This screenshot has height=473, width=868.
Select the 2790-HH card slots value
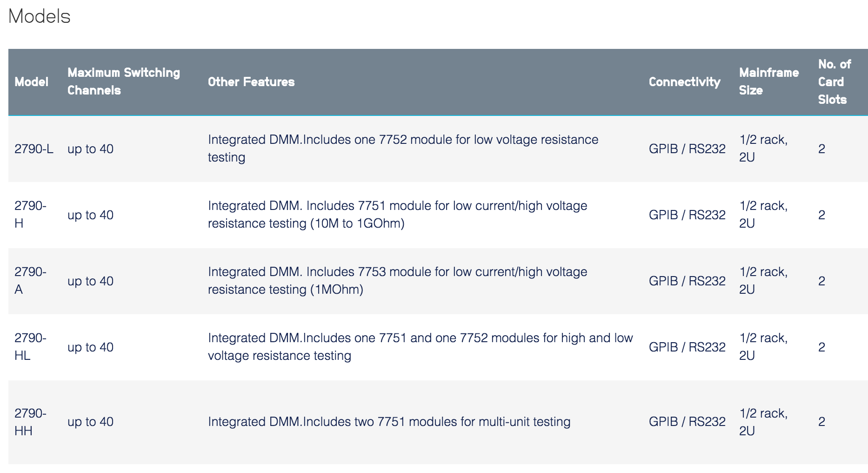coord(821,422)
